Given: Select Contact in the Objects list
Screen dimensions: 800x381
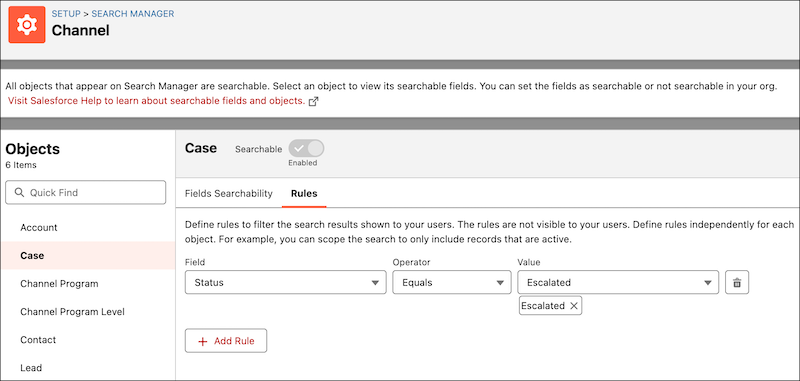Looking at the screenshot, I should point(88,340).
